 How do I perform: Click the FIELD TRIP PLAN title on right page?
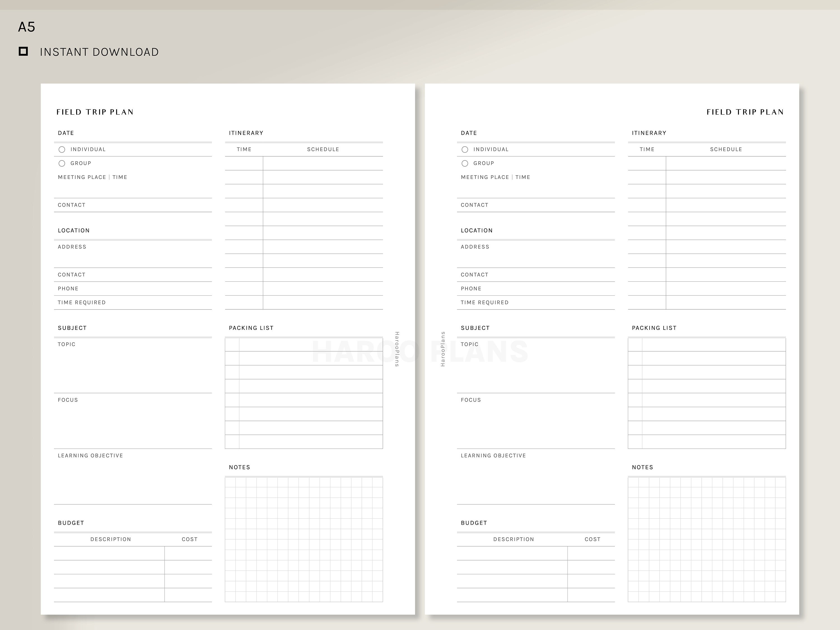(745, 112)
